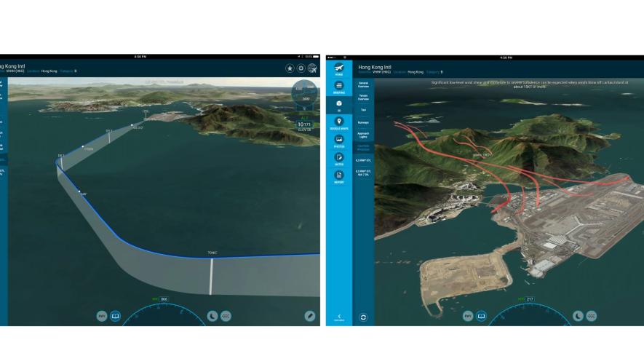644x364 pixels.
Task: Select the Terrain Overview tab
Action: coord(363,97)
